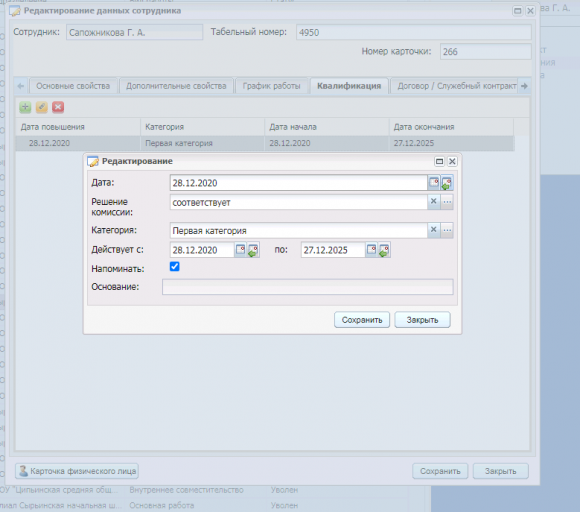The height and width of the screenshot is (512, 580).
Task: Clear the Категория field value
Action: click(434, 230)
